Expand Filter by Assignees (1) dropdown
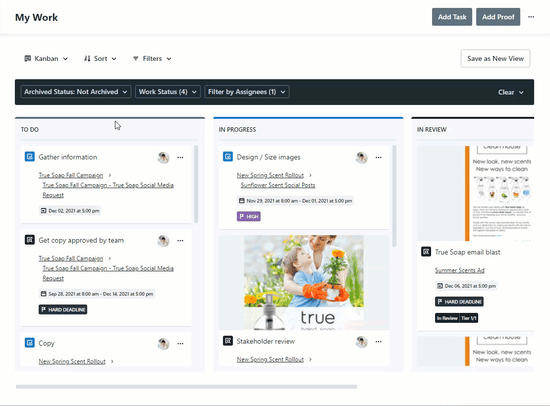 [x=247, y=92]
